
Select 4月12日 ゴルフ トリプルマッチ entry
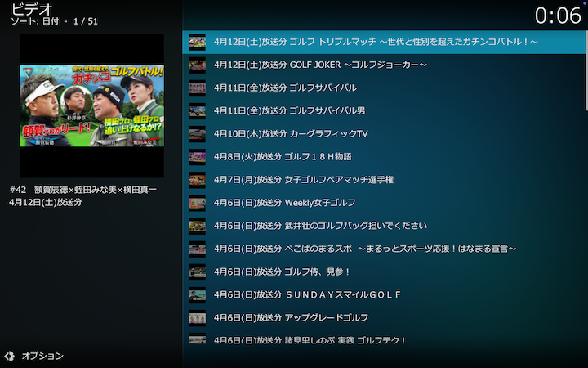(x=376, y=42)
